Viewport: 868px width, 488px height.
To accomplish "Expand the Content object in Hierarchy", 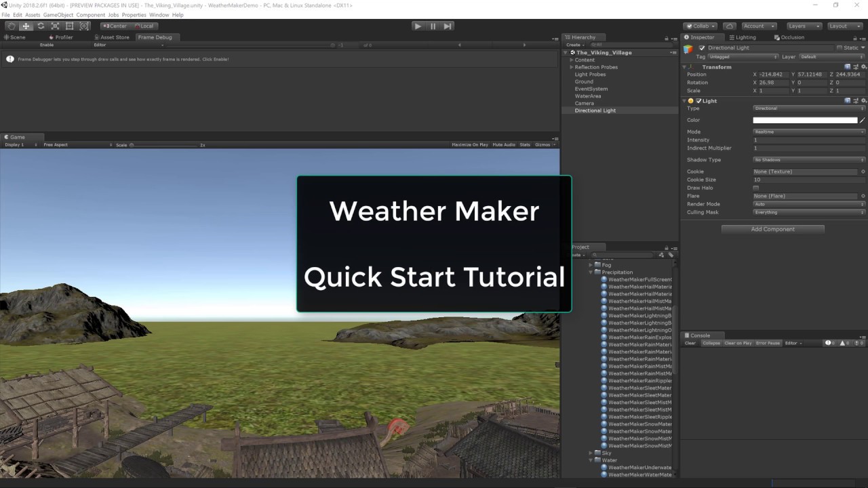I will 572,60.
